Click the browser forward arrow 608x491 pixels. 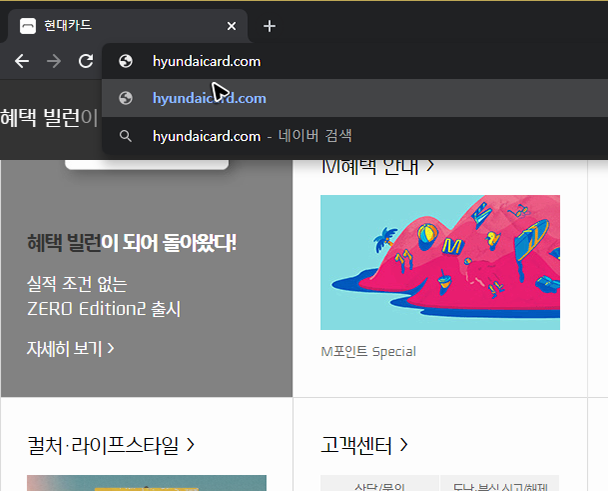coord(54,61)
